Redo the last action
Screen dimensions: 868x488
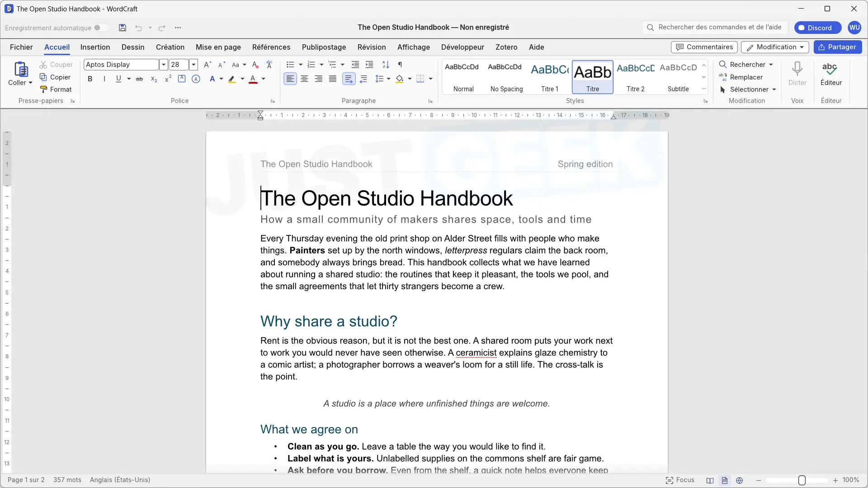[x=162, y=28]
